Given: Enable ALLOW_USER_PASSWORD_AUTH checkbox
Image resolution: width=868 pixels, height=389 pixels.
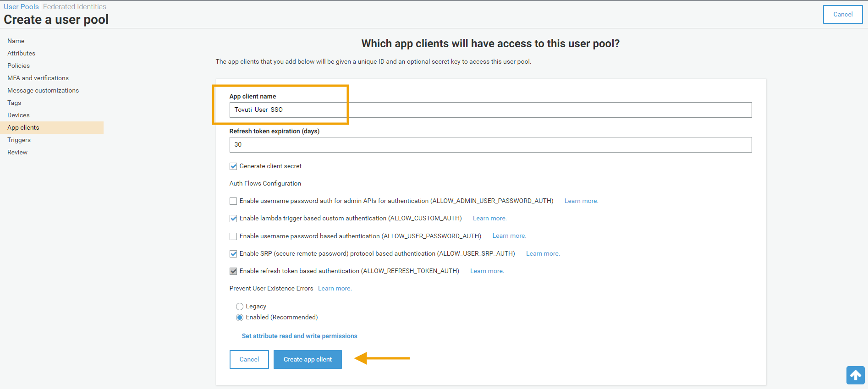Looking at the screenshot, I should point(233,236).
